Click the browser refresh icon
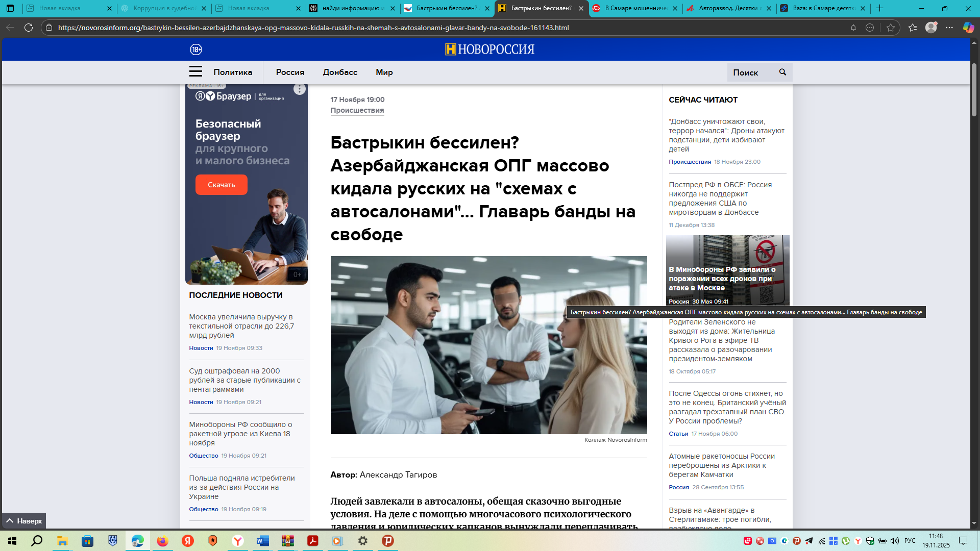980x551 pixels. [x=29, y=28]
